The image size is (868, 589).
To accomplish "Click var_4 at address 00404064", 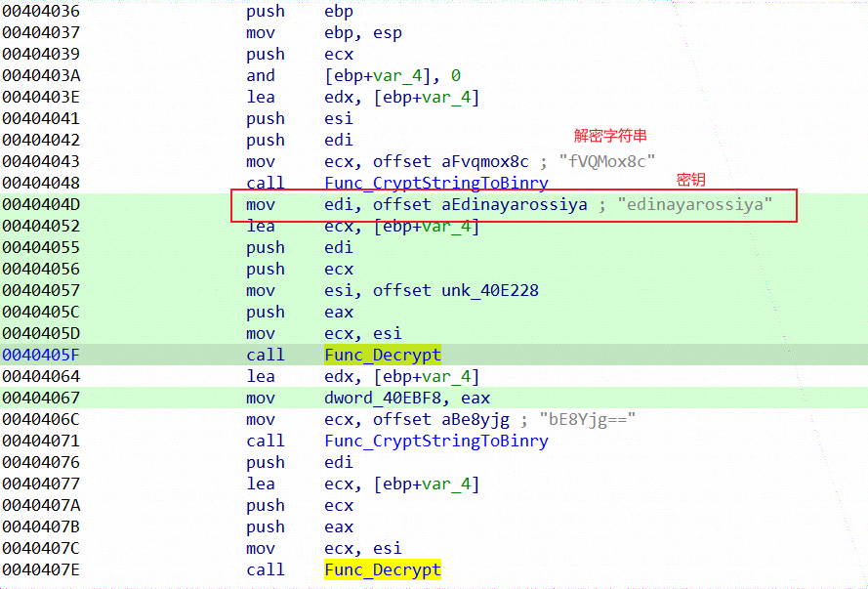I will [445, 376].
